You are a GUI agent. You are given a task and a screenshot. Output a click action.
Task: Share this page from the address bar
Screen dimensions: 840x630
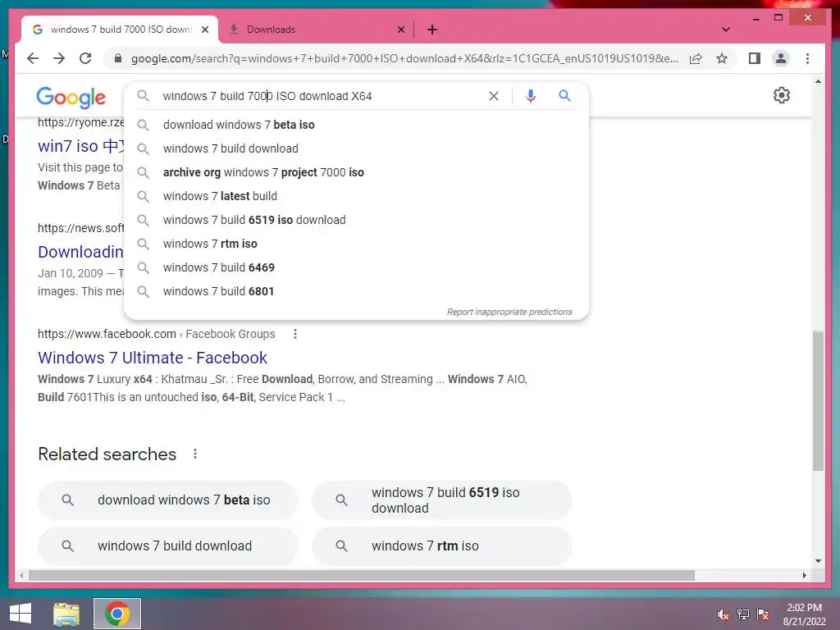click(x=696, y=58)
